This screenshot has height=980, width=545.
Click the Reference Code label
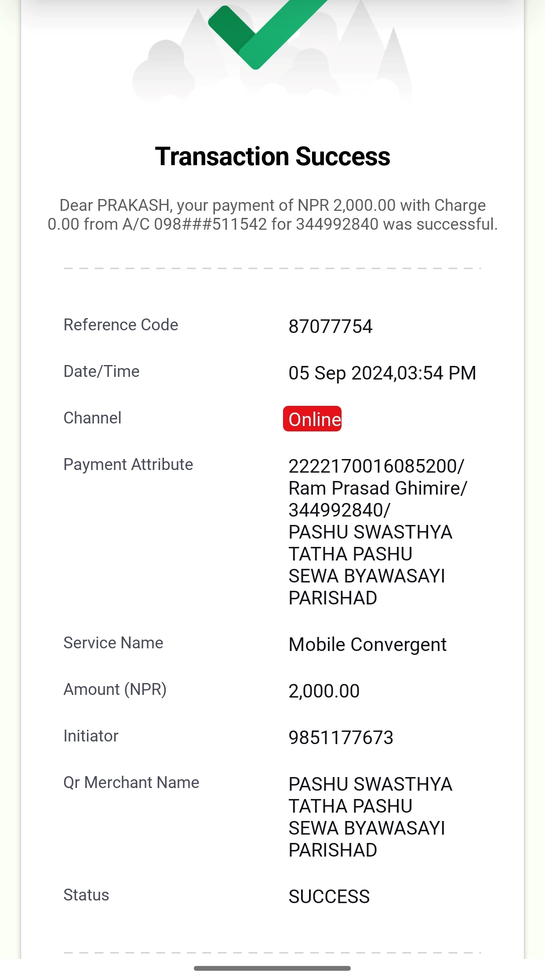[x=121, y=325]
